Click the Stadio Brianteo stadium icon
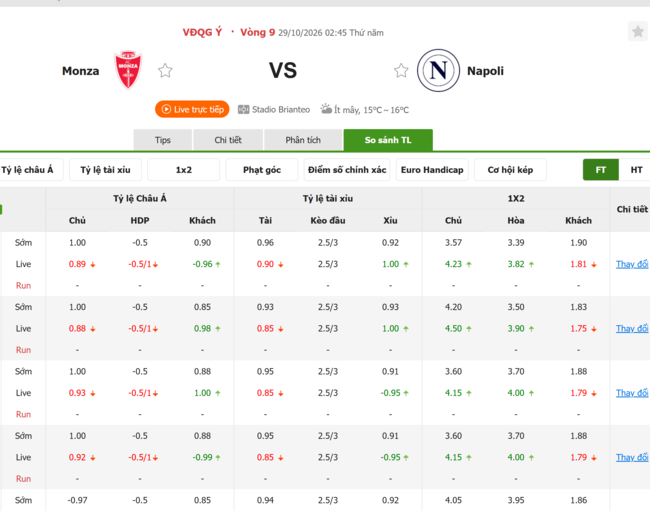This screenshot has height=511, width=650. click(x=243, y=109)
